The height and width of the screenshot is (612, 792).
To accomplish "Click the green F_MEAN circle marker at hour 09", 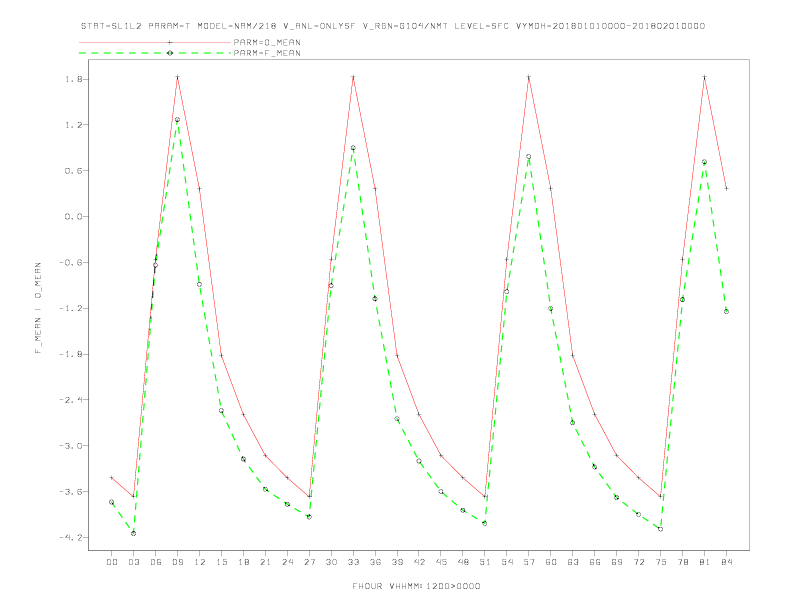I will [177, 120].
